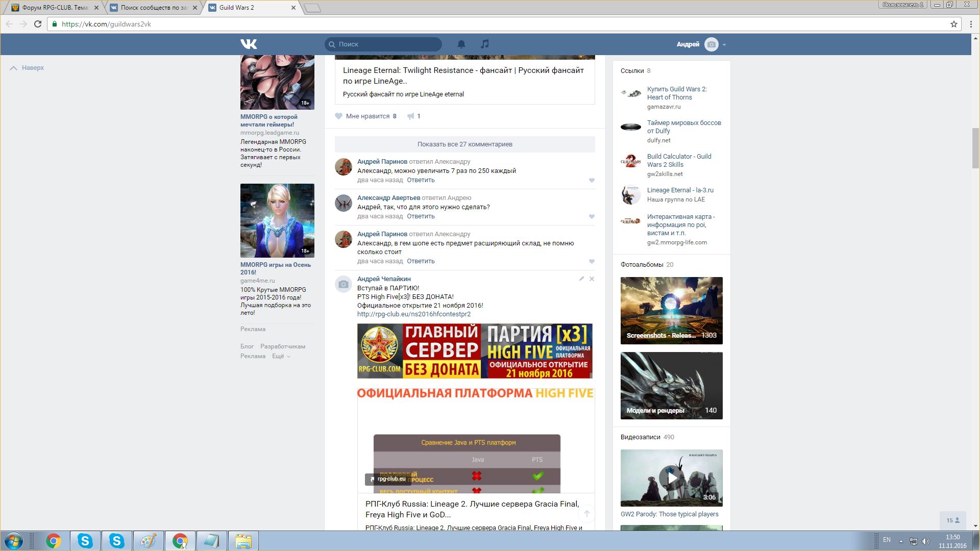
Task: Open the Paint taskbar icon
Action: [x=148, y=541]
